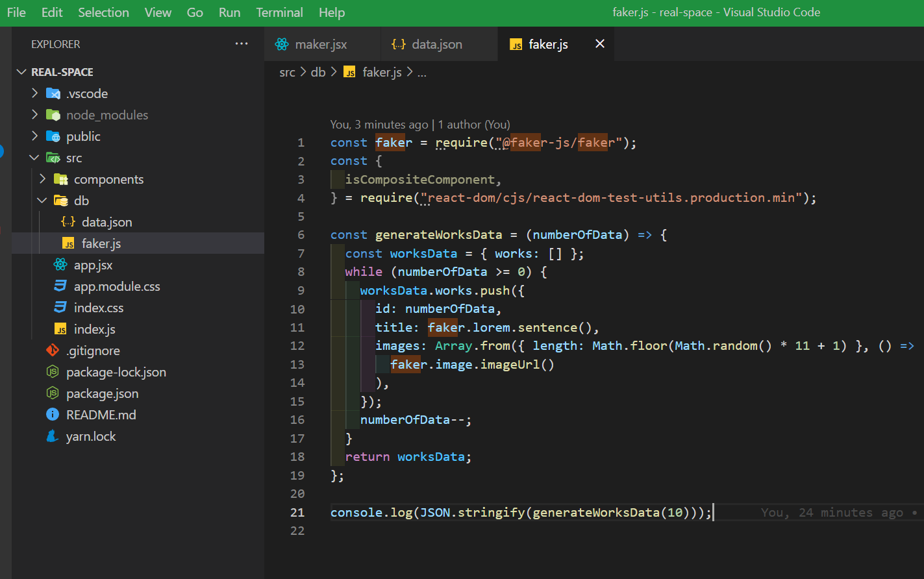Click the components folder icon
This screenshot has height=579, width=924.
[x=61, y=179]
